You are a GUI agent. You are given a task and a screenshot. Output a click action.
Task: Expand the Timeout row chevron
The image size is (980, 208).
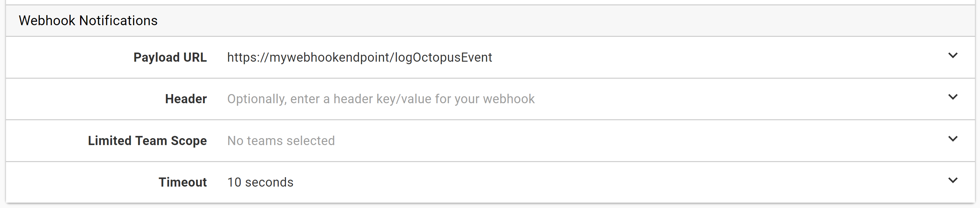[953, 181]
